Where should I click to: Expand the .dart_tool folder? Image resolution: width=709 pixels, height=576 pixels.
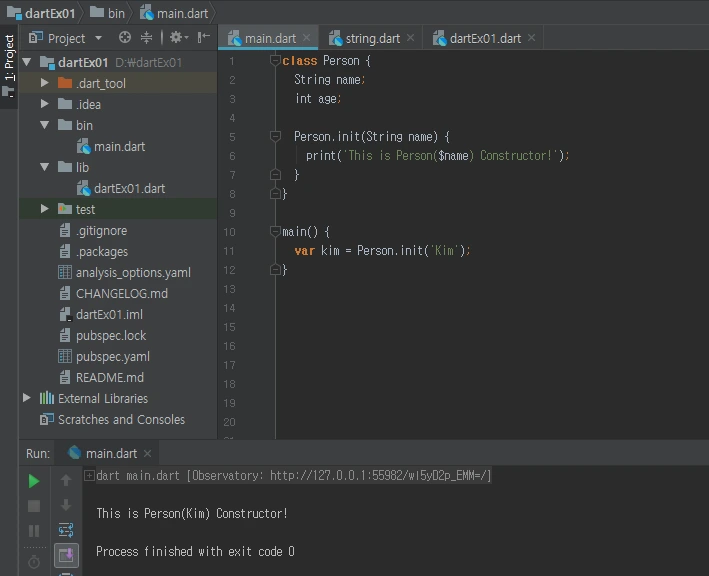click(x=44, y=83)
